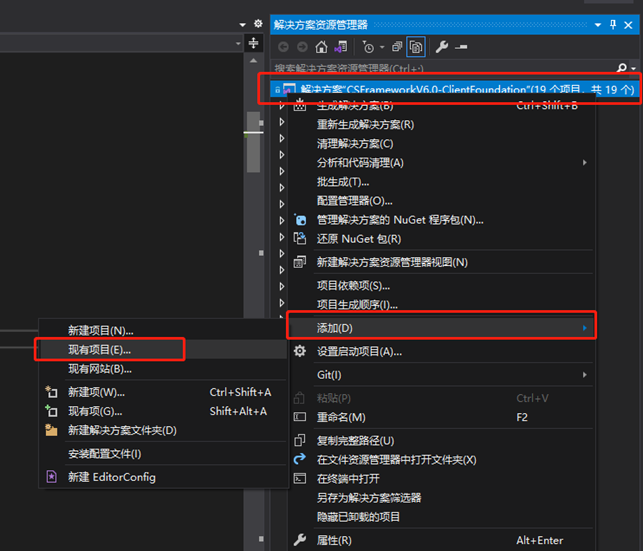Viewport: 643px width, 551px height.
Task: Select the CSFrameworkV6.0-ClientFoundation solution node
Action: click(454, 89)
